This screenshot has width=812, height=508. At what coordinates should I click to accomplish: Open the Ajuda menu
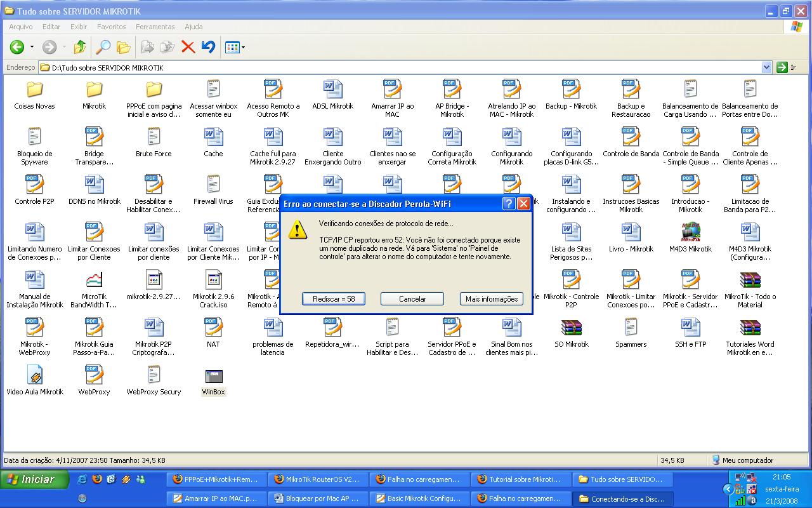click(193, 27)
